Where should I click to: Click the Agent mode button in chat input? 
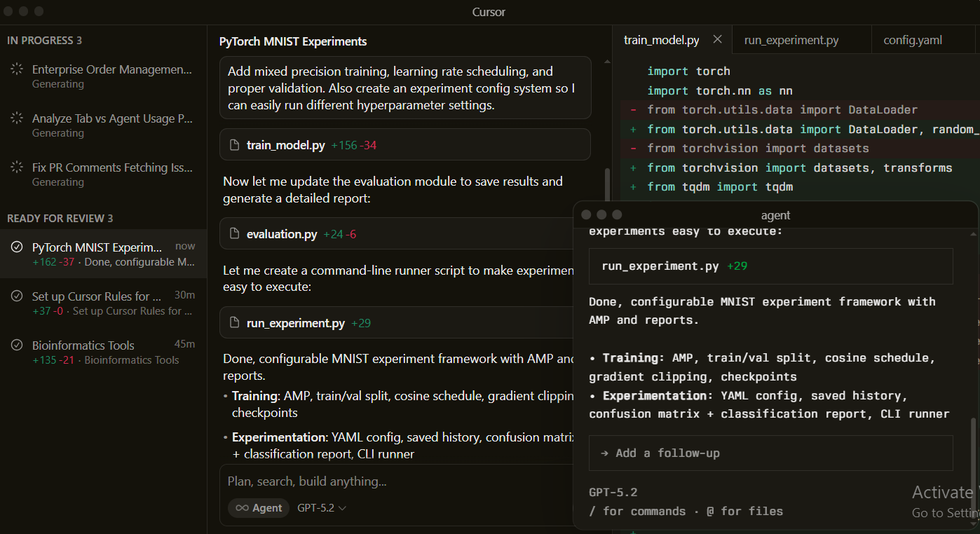click(259, 508)
